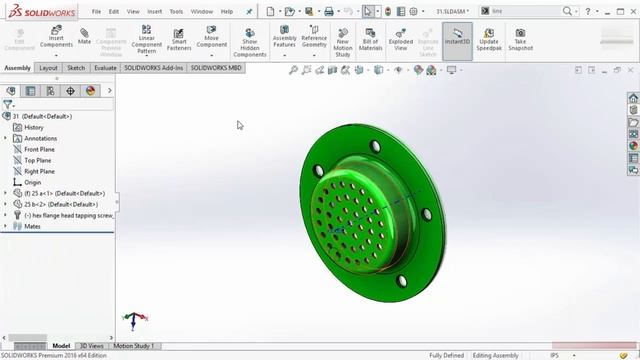This screenshot has height=360, width=640.
Task: Expand the Mates folder
Action: click(5, 226)
